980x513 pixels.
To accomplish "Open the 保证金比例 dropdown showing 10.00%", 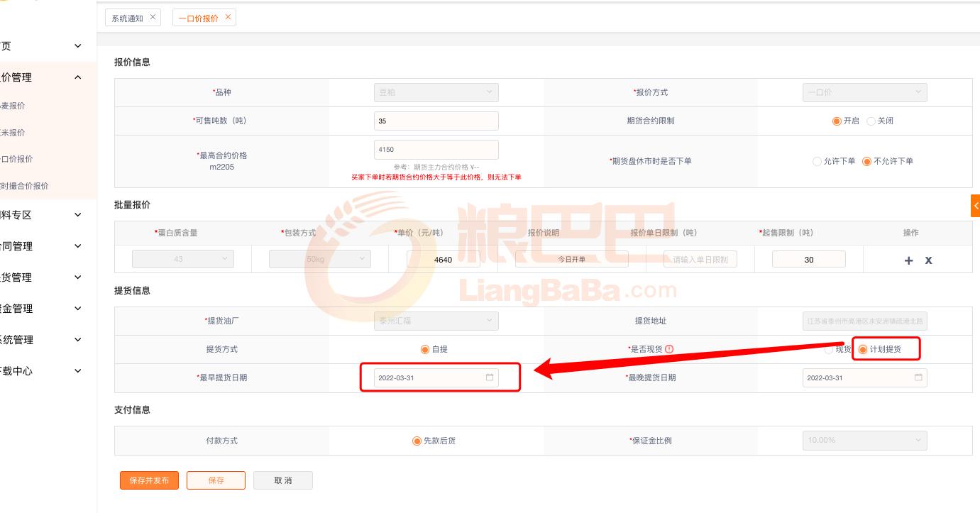I will point(864,441).
